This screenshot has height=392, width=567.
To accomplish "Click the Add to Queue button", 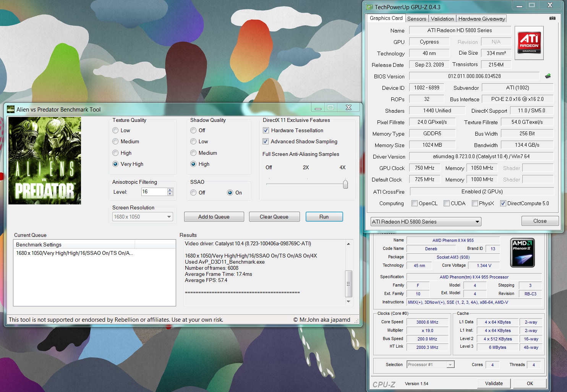I will tap(214, 217).
